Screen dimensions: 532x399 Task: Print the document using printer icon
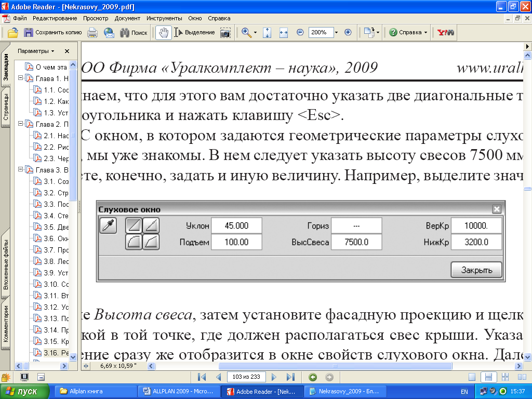tap(92, 33)
